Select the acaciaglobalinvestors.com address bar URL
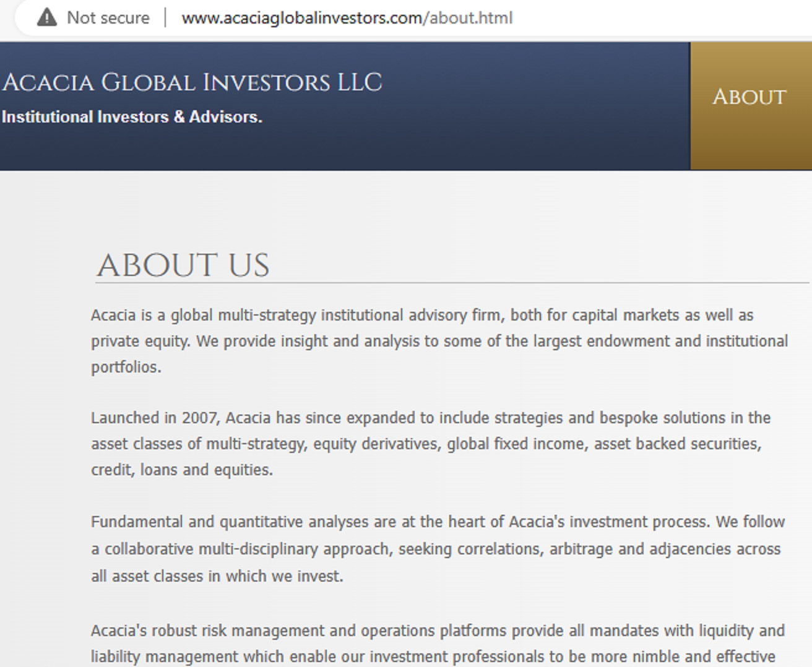The width and height of the screenshot is (812, 667). (347, 18)
